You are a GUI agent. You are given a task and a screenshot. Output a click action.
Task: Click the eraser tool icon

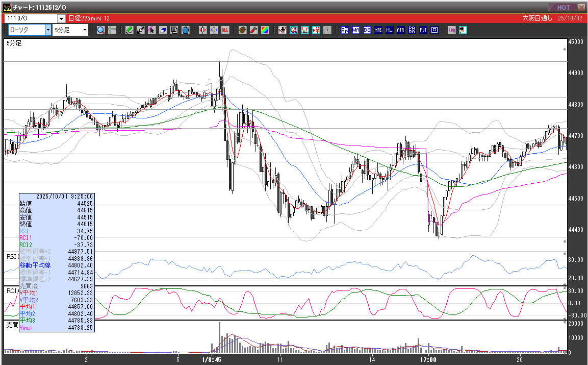pyautogui.click(x=163, y=30)
